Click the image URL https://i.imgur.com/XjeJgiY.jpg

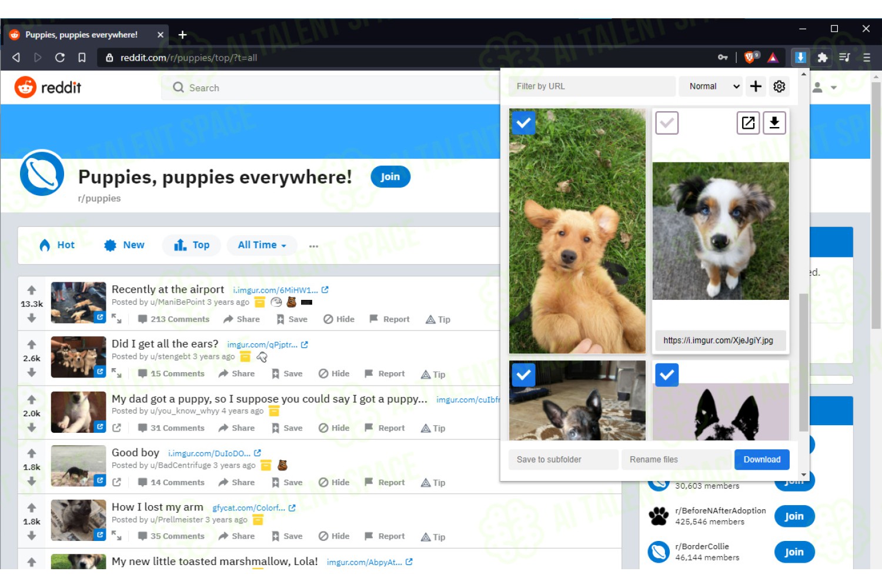[x=719, y=340]
